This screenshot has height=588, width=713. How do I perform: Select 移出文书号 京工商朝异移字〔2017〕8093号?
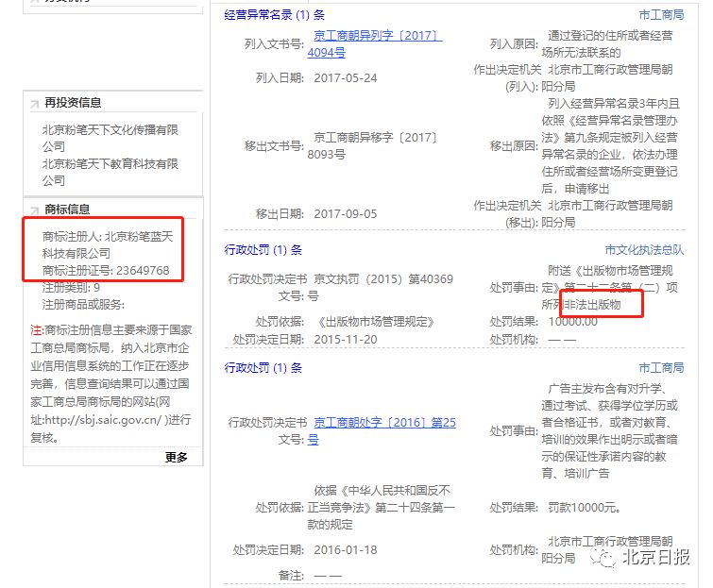pos(372,146)
